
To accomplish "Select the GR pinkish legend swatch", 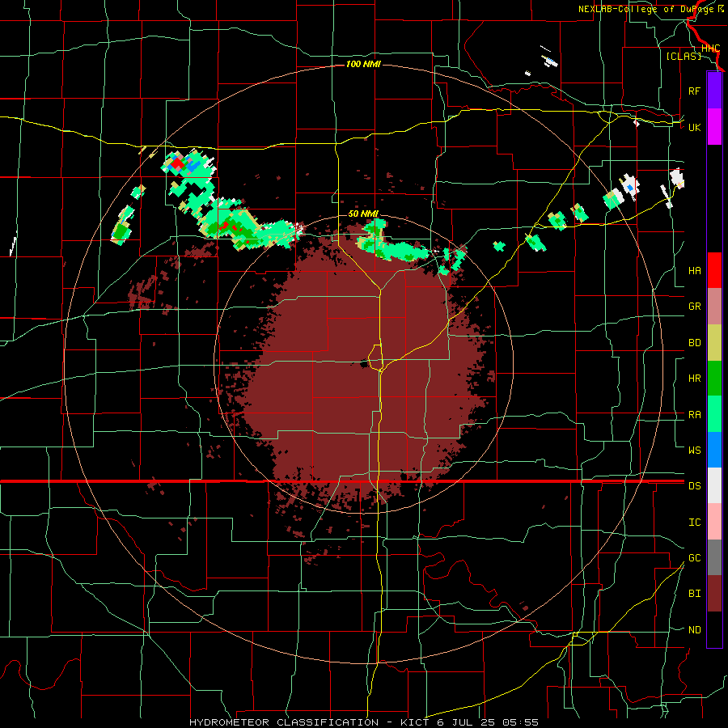I will pos(714,307).
